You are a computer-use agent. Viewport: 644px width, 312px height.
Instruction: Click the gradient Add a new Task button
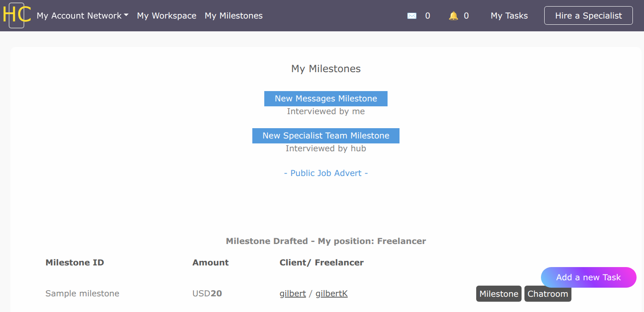(588, 277)
